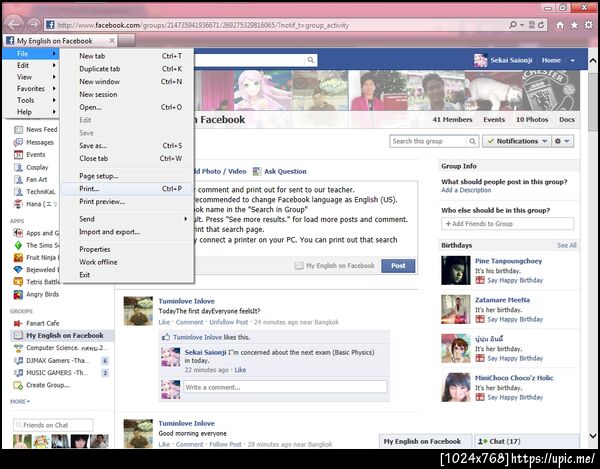
Task: Click the Home link in Facebook header
Action: pos(551,60)
